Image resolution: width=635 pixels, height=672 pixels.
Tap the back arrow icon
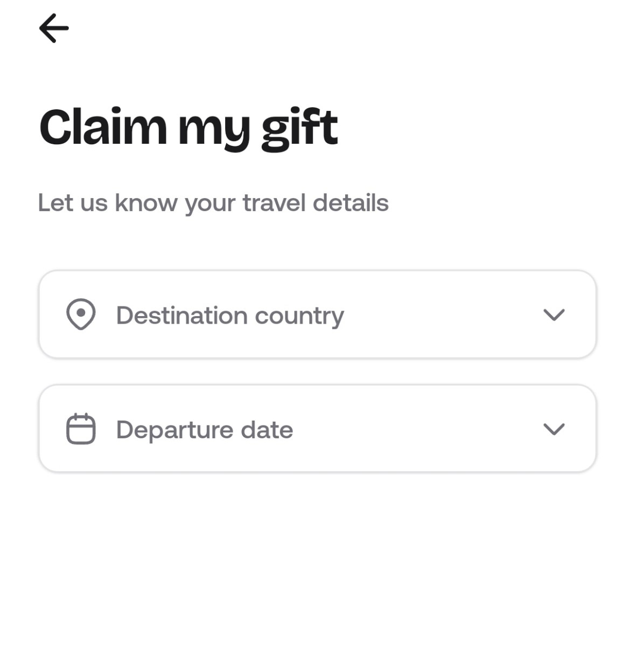click(54, 28)
